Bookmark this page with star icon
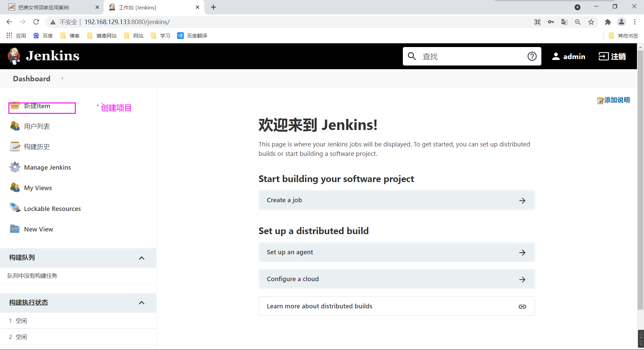The image size is (644, 350). [591, 22]
